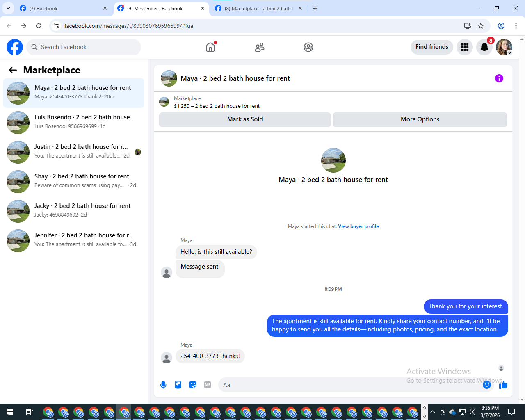Attach a photo using the image icon
The width and height of the screenshot is (525, 420).
(x=178, y=385)
